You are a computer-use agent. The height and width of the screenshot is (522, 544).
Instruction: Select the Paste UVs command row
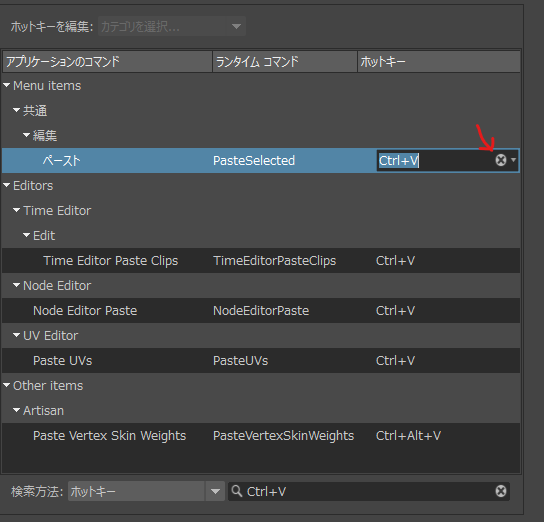(261, 360)
